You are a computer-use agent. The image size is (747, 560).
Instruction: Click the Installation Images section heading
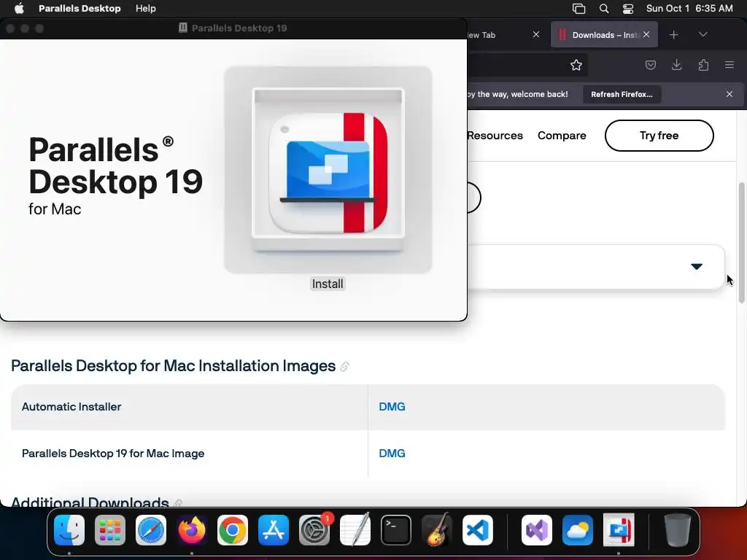click(174, 366)
